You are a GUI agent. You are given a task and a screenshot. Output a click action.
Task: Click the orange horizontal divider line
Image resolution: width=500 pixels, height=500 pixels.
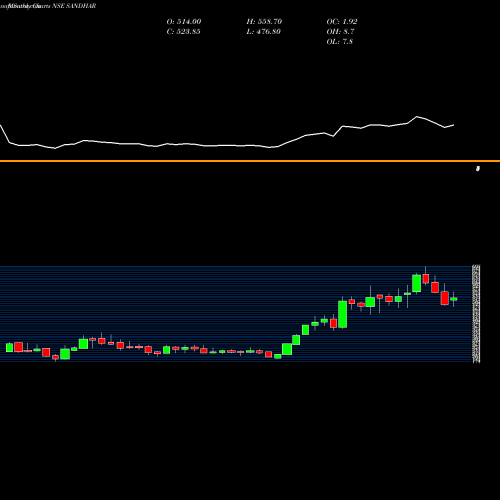pos(250,161)
